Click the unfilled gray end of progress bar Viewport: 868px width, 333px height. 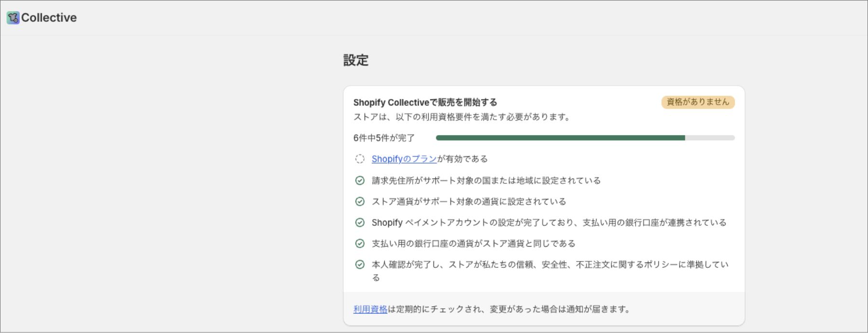(710, 138)
